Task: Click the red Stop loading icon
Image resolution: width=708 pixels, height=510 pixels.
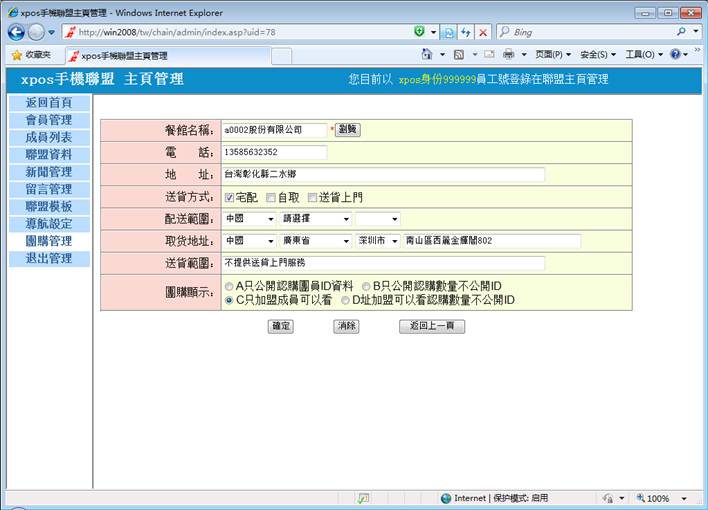Action: (483, 32)
